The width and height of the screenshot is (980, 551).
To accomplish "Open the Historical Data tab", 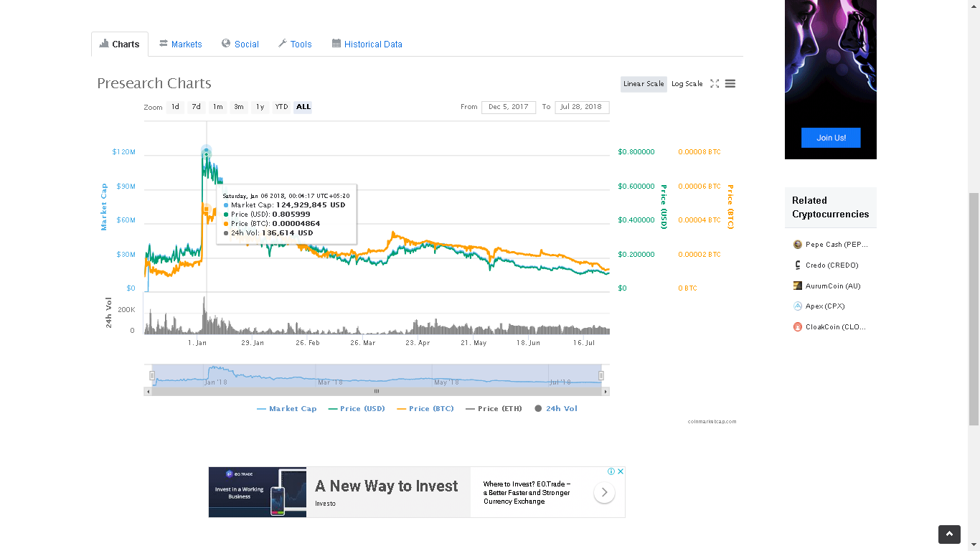I will (367, 44).
